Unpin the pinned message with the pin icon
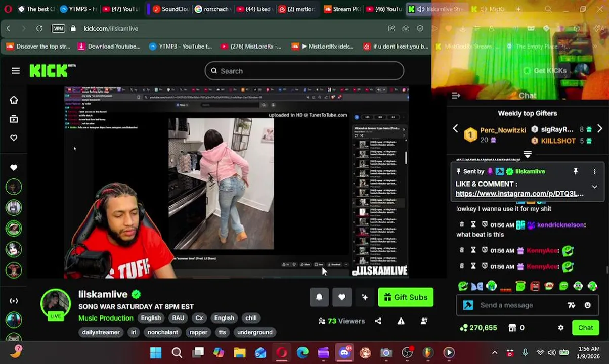Screen dimensions: 609x364 (575, 171)
